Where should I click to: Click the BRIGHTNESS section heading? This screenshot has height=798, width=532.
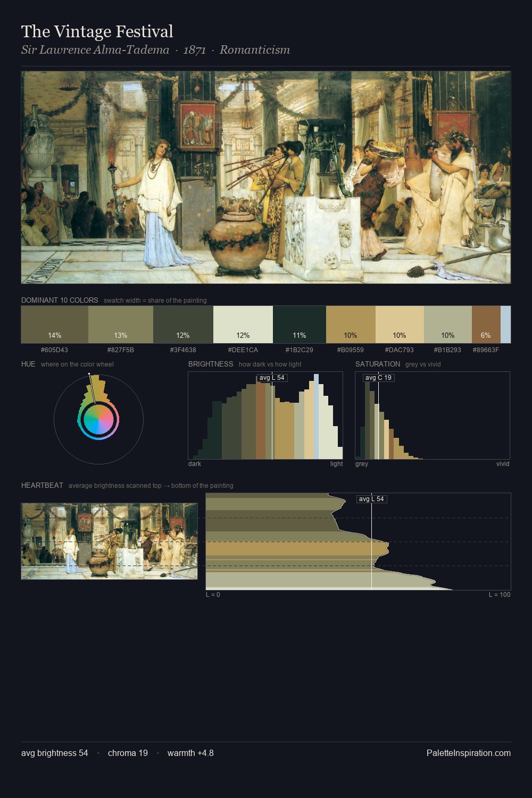tap(211, 364)
